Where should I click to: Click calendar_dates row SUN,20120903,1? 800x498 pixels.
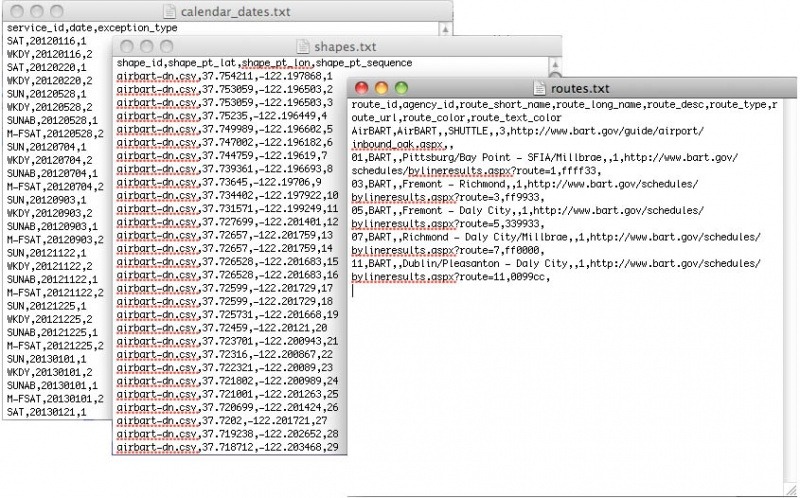pos(47,200)
